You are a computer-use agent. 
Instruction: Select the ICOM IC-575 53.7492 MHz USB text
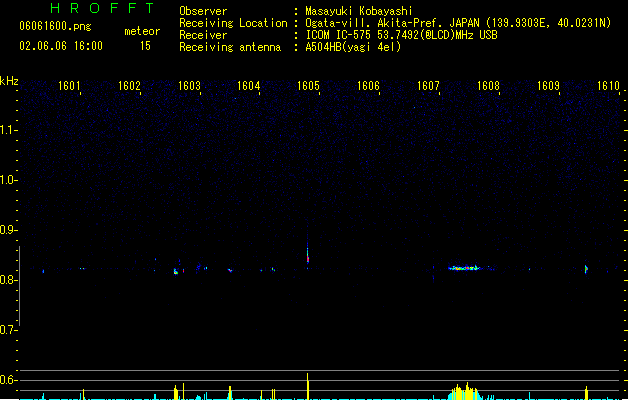402,35
